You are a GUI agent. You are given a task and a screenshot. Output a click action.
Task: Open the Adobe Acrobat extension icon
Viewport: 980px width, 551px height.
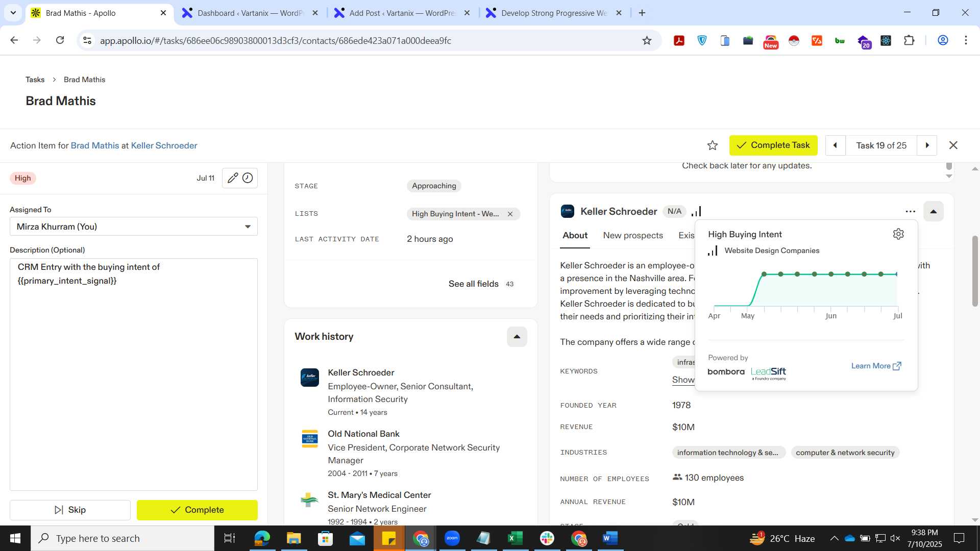(x=679, y=41)
